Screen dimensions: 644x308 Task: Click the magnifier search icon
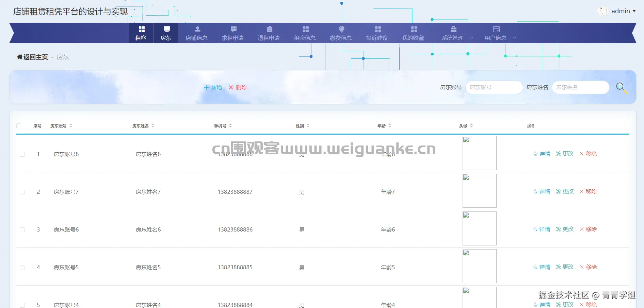tap(622, 88)
